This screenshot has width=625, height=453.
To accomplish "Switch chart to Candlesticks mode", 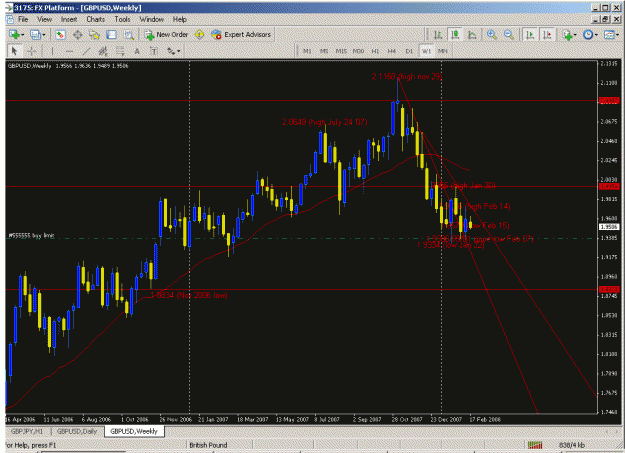I will tap(455, 35).
